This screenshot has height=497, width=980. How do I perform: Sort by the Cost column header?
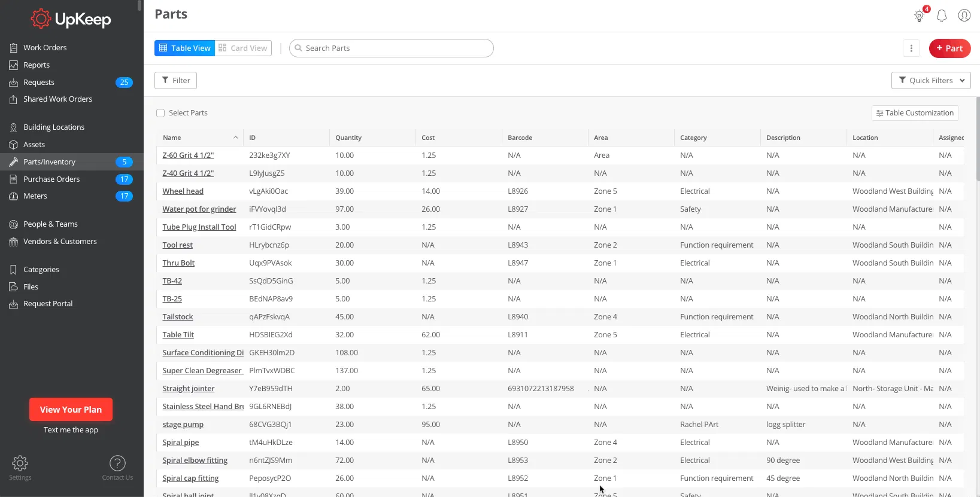tap(459, 138)
